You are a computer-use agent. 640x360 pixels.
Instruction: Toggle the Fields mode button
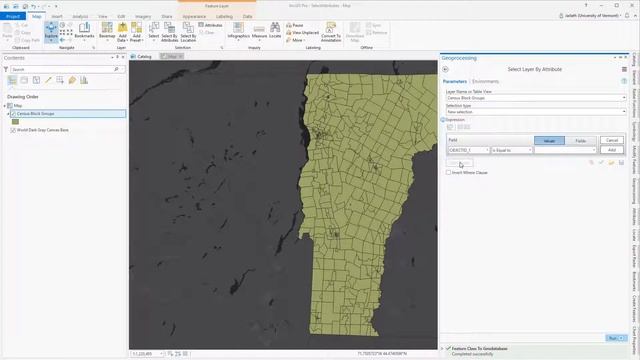(580, 140)
